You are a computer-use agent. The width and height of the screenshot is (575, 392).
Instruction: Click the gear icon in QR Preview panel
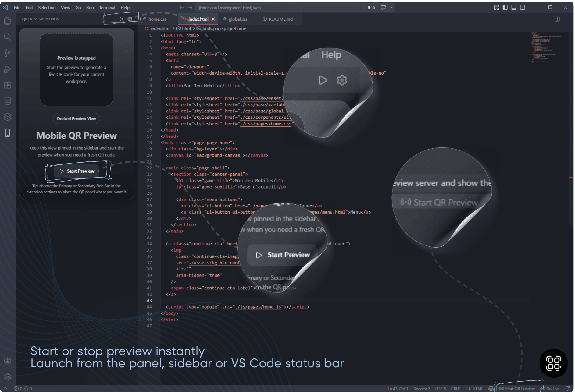click(x=130, y=19)
